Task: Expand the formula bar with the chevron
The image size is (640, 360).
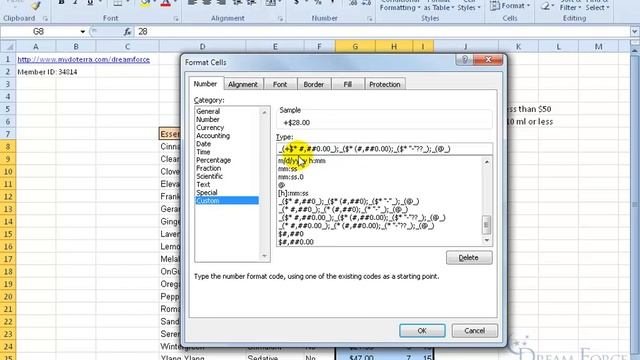Action: click(635, 32)
